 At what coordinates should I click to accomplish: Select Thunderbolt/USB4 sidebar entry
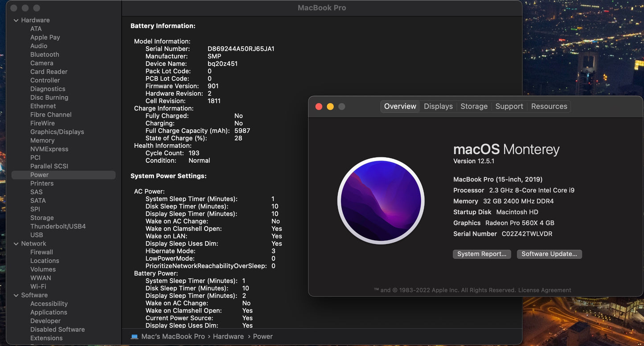tap(58, 227)
